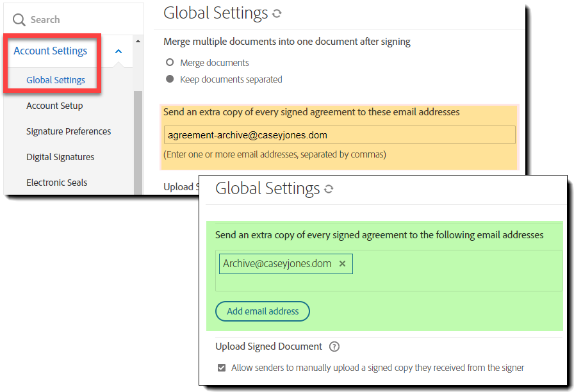Click the sidebar scrollbar up arrow

138,42
